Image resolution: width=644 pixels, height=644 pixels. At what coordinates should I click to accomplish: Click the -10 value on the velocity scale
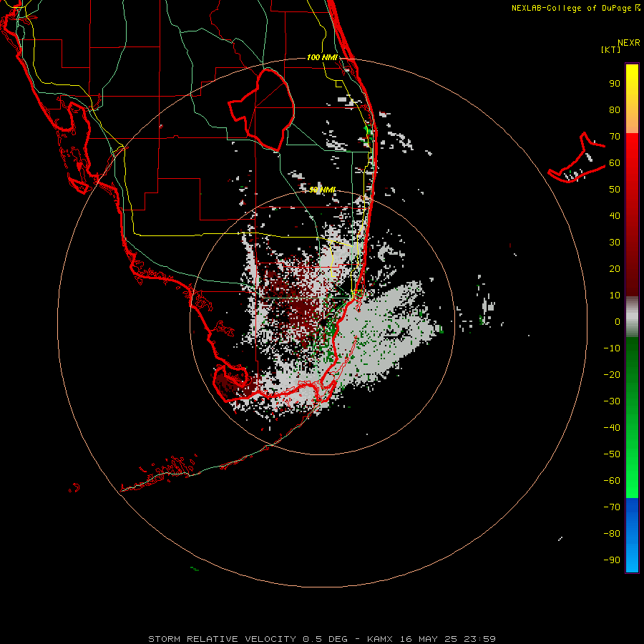(x=612, y=348)
